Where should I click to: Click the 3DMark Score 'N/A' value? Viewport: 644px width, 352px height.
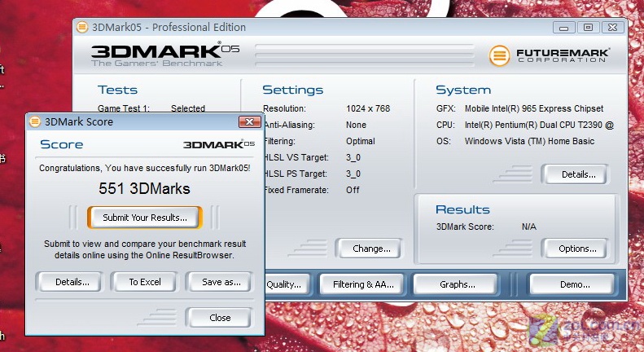pyautogui.click(x=528, y=227)
